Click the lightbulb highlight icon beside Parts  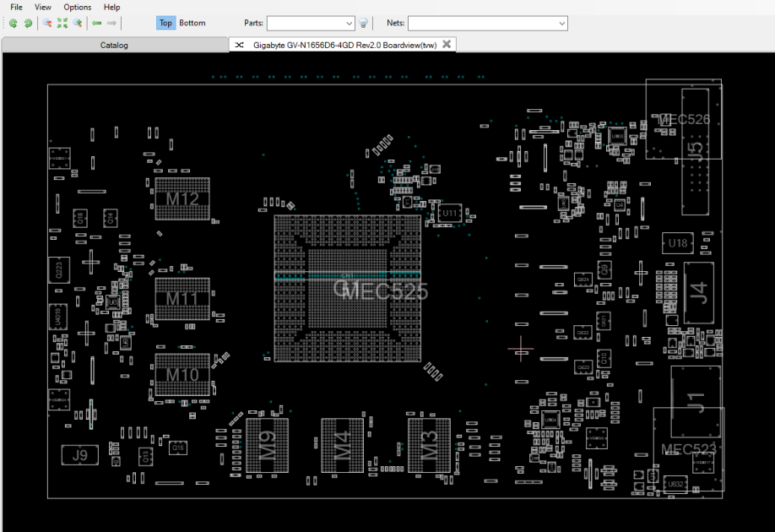pyautogui.click(x=363, y=24)
